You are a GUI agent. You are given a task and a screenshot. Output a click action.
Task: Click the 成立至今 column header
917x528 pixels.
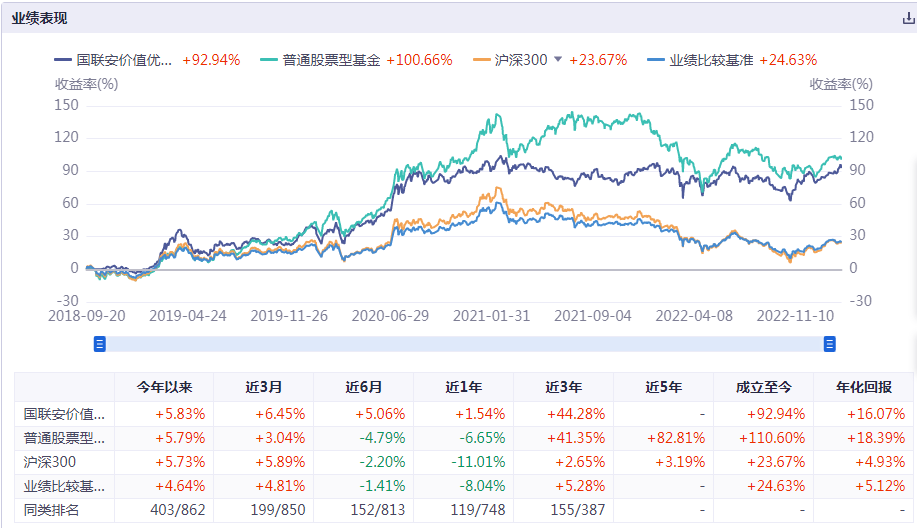click(763, 388)
